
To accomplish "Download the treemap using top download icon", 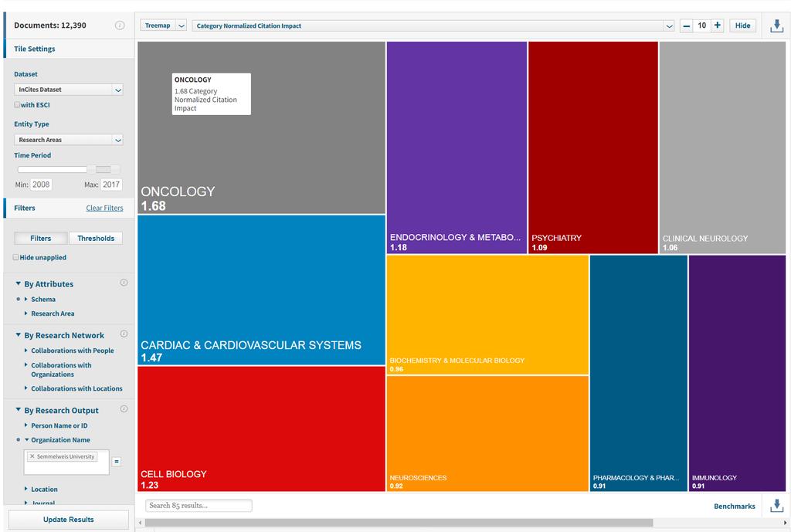I will (777, 25).
